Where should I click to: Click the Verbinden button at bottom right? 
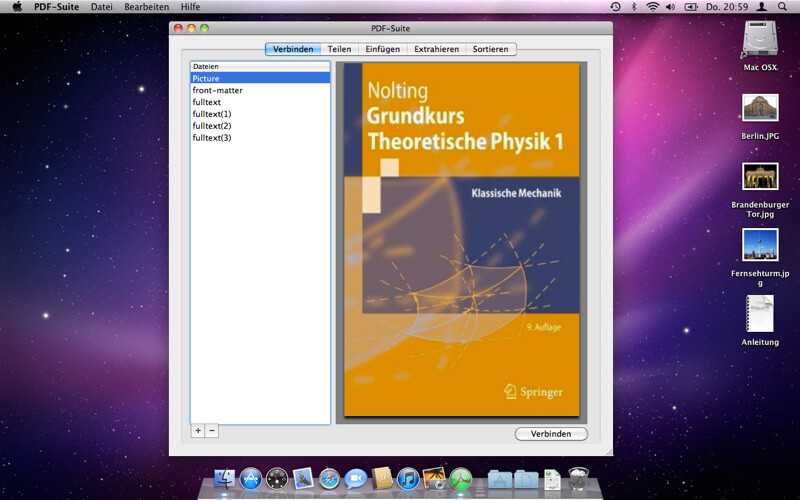pos(551,434)
